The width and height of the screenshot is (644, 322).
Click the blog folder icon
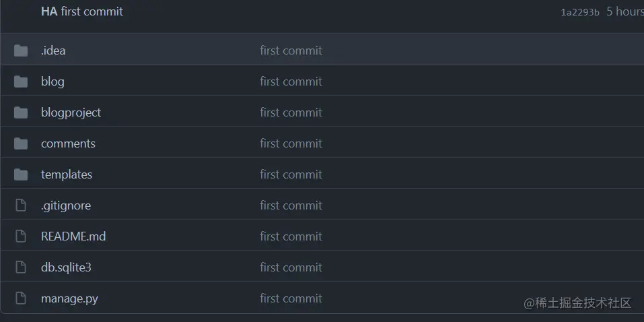(x=21, y=82)
